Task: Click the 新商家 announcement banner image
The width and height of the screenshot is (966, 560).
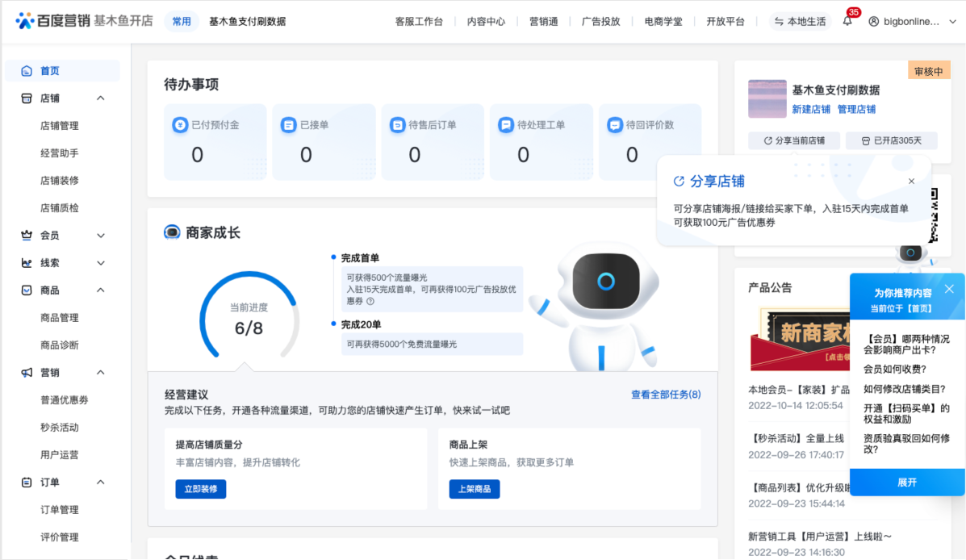Action: click(800, 339)
